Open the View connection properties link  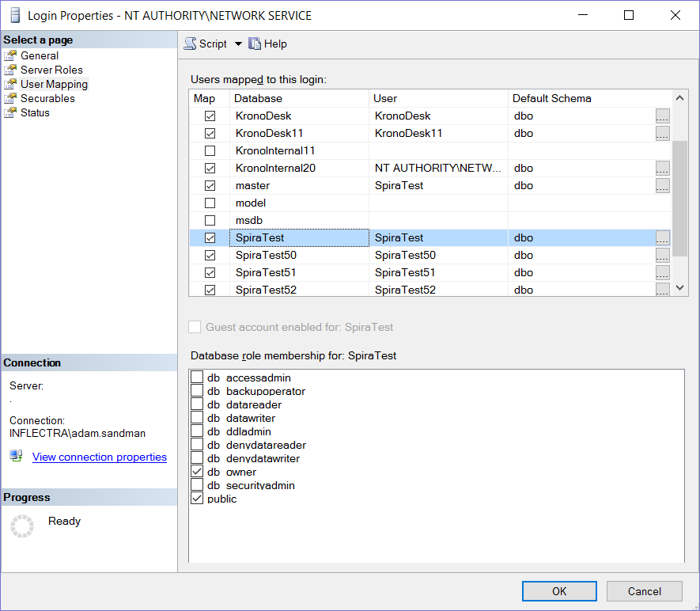pos(100,457)
